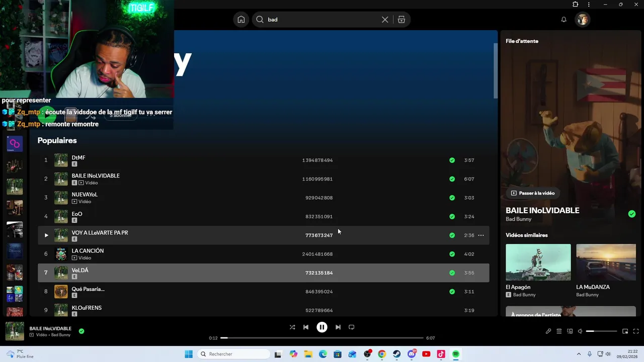
Task: Open Discord from taskbar
Action: click(412, 354)
